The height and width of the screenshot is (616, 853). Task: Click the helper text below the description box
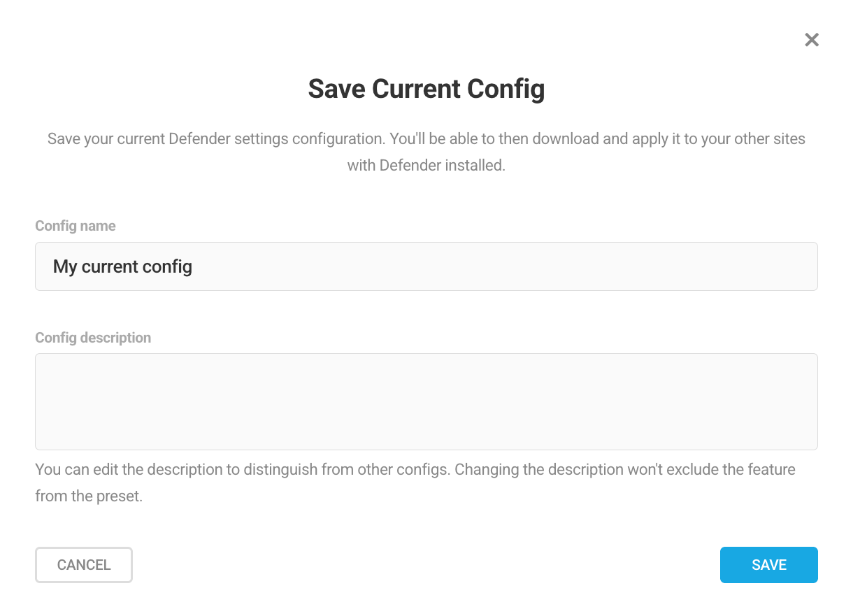coord(415,482)
